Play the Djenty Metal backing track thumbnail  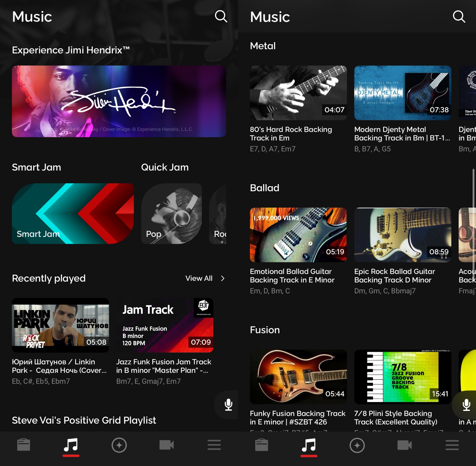coord(403,93)
